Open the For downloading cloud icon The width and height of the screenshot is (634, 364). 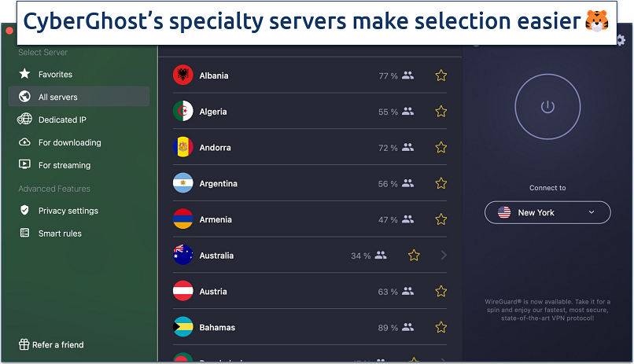(24, 142)
